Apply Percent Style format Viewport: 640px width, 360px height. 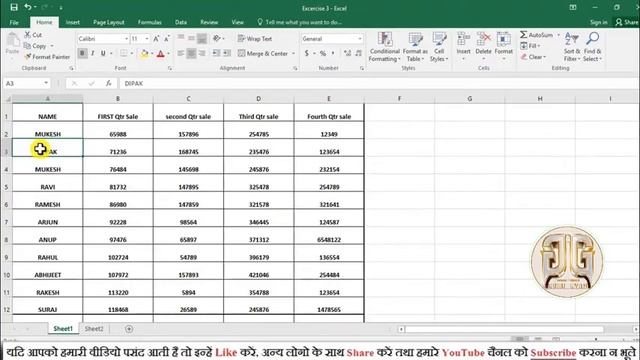pyautogui.click(x=323, y=53)
